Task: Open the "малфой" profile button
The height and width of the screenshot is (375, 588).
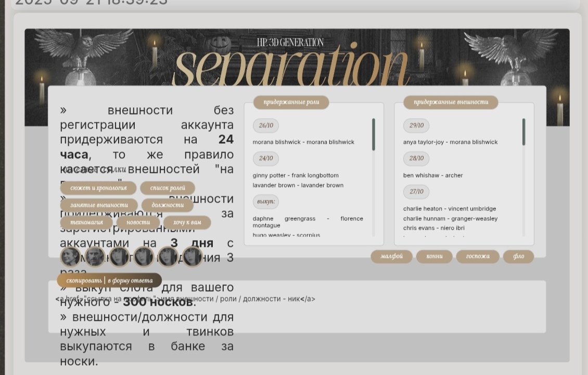Action: point(391,256)
